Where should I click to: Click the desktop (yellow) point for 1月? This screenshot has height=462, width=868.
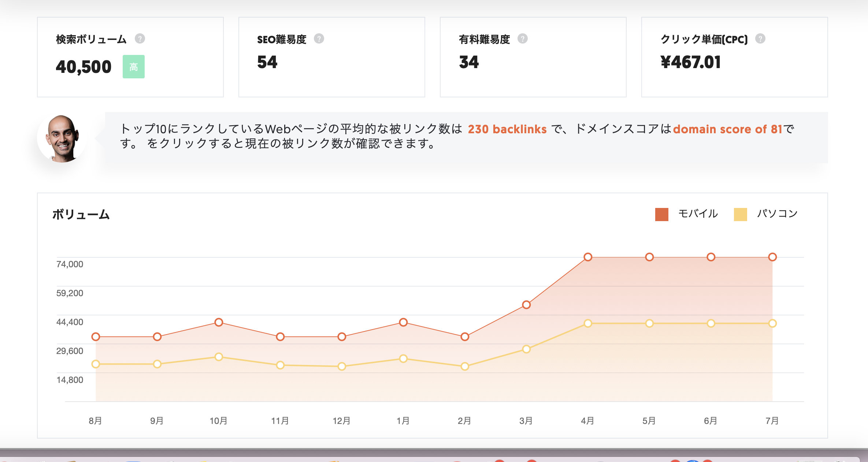(403, 359)
